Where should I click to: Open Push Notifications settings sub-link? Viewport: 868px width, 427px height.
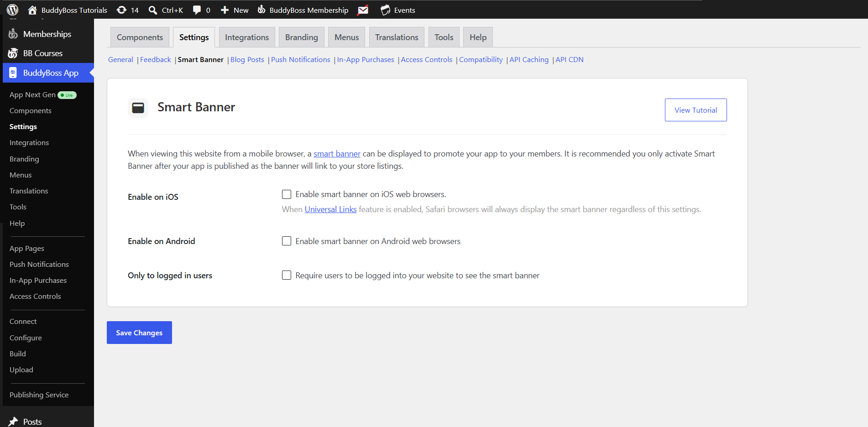coord(301,60)
